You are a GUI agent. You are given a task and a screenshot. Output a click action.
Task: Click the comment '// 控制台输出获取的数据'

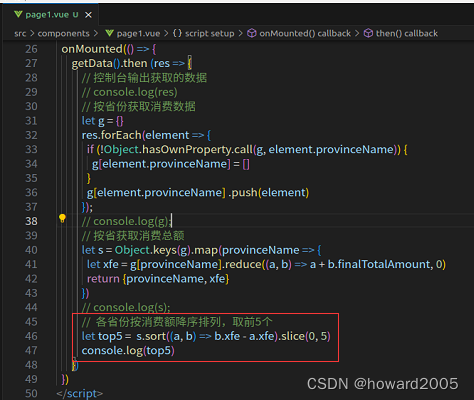[x=144, y=78]
